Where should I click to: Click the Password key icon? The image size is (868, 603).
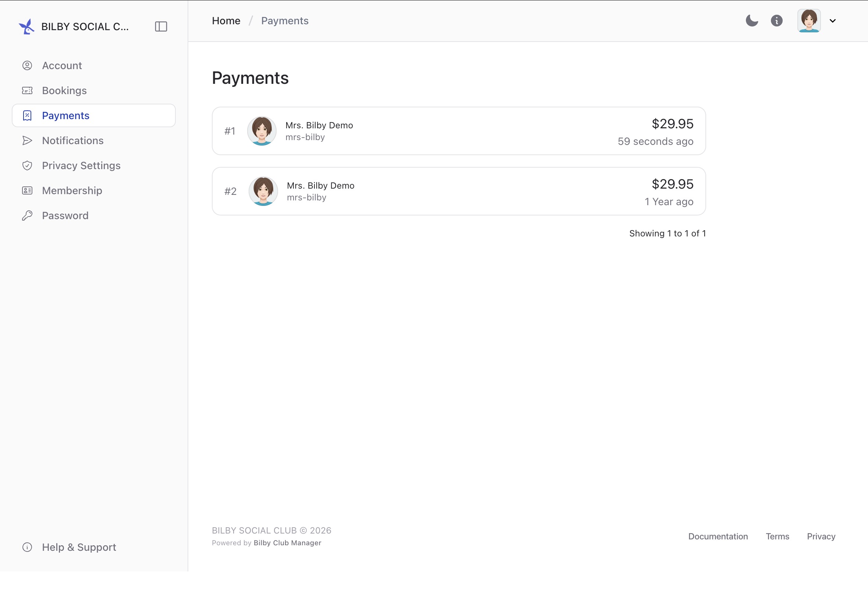[x=27, y=215]
